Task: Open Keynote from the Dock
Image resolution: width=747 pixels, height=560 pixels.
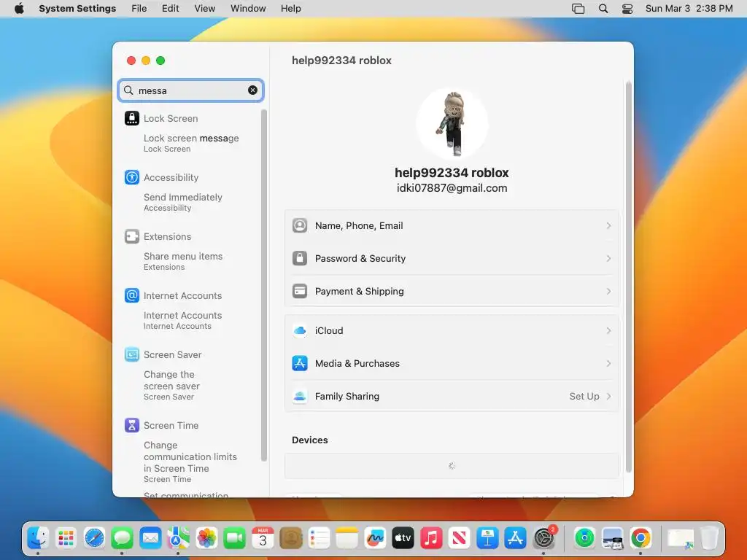Action: [487, 538]
